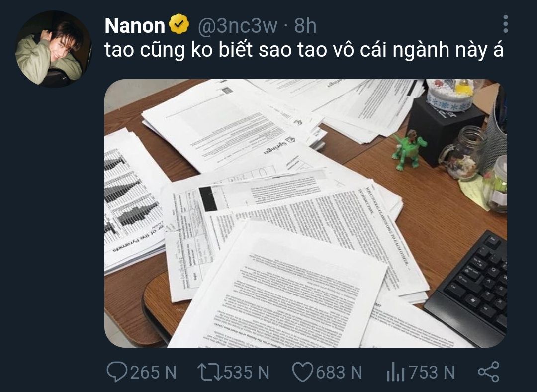Click the Nanon display name

pos(135,26)
